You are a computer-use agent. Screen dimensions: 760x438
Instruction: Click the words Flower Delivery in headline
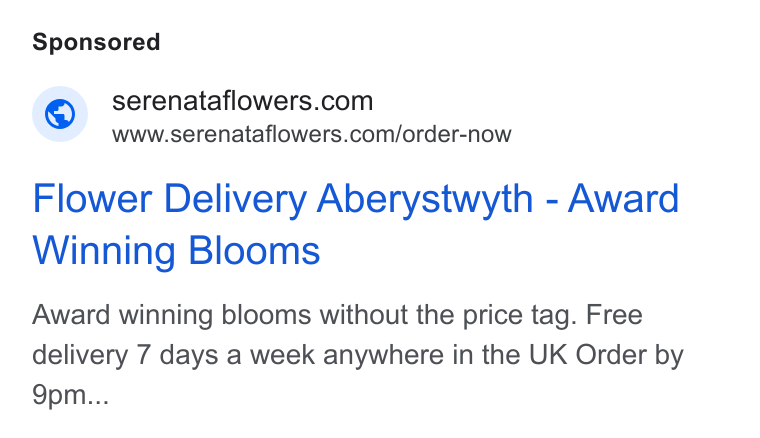coord(170,200)
